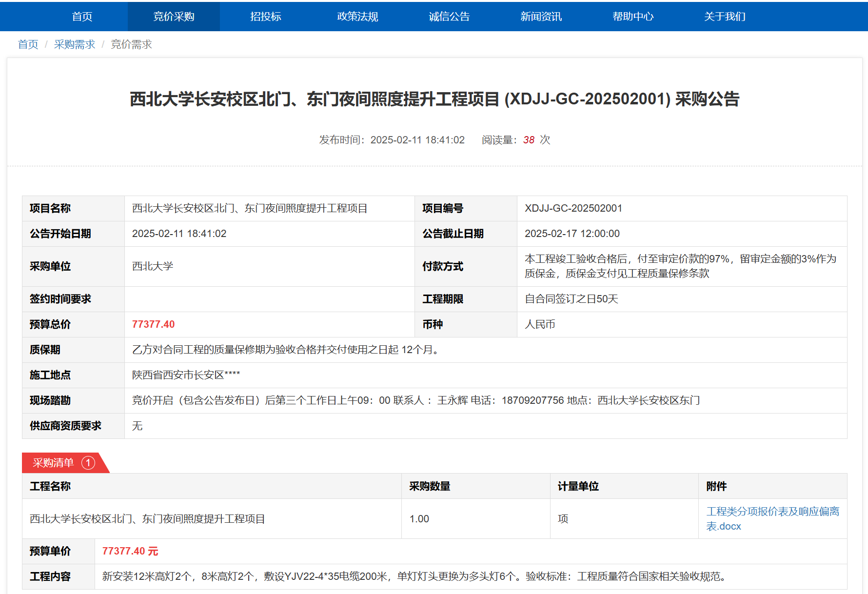Click the red reading count 38
The image size is (868, 594).
pyautogui.click(x=529, y=140)
